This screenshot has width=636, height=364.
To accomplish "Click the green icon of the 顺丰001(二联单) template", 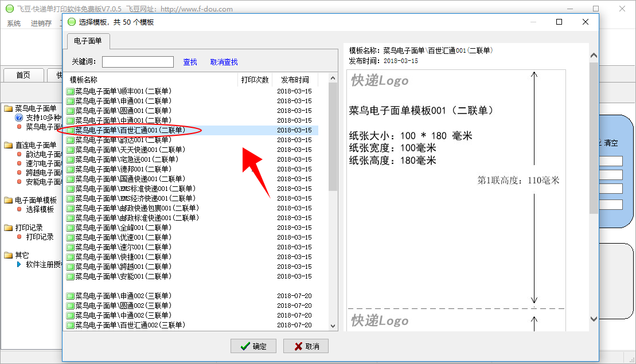I will pos(70,92).
